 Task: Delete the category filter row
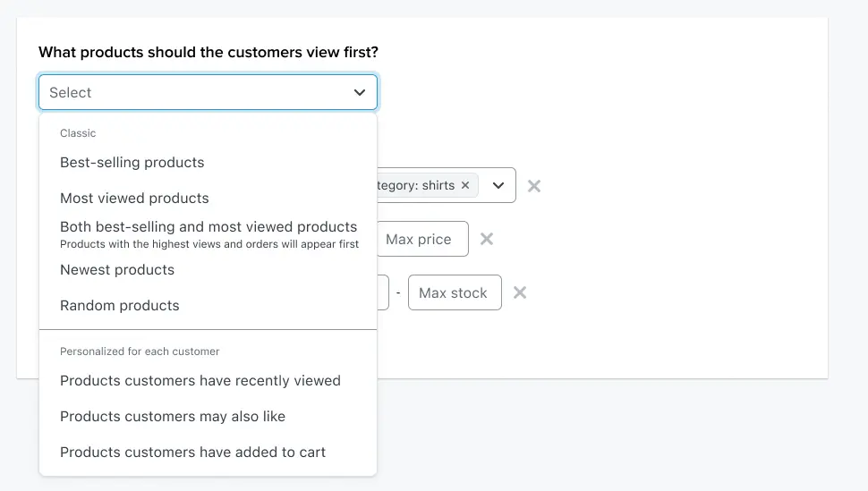[x=534, y=186]
